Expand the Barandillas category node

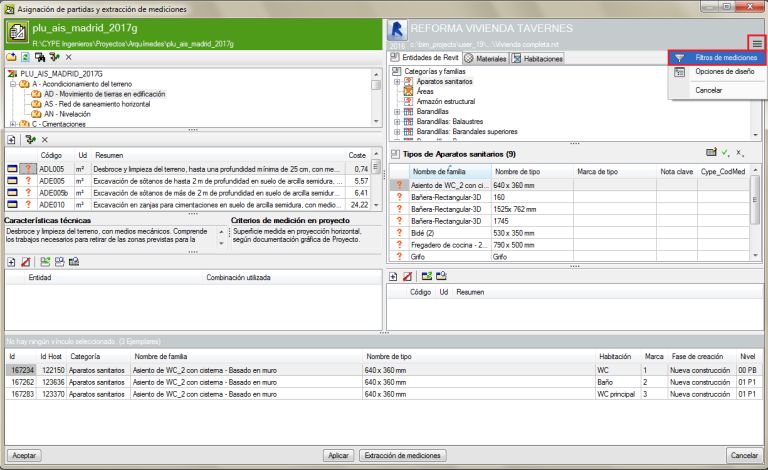click(397, 112)
